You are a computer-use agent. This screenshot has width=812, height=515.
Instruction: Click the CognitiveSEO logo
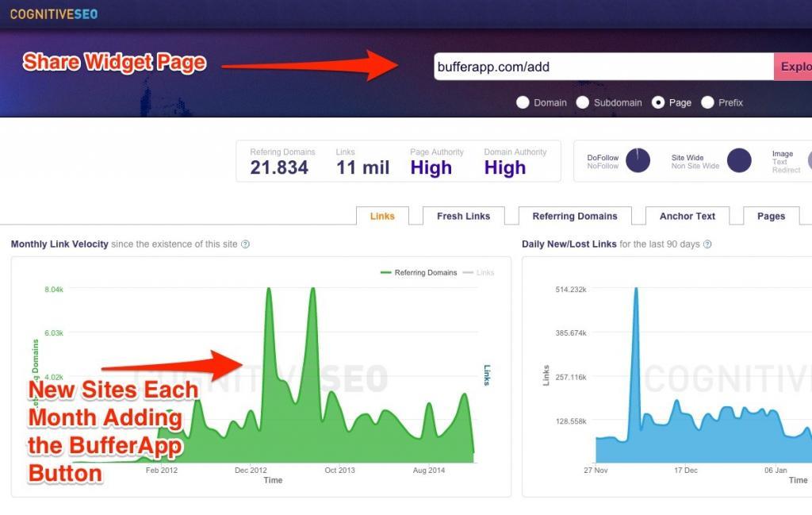tap(54, 14)
